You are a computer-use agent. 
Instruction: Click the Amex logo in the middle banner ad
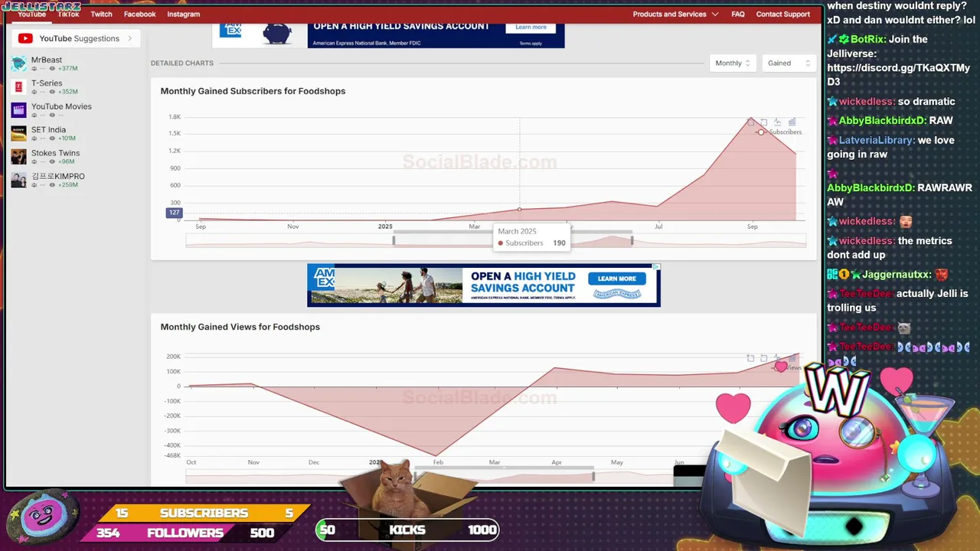pos(325,277)
